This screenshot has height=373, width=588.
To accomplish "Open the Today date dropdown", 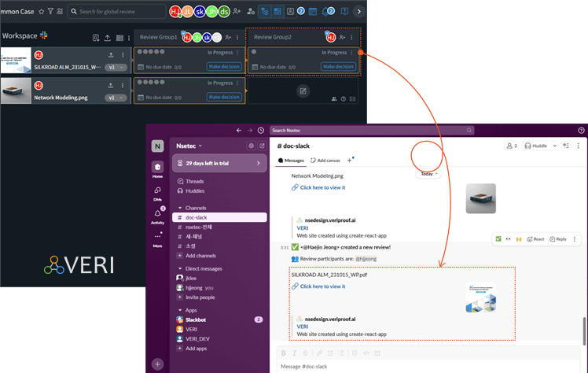I will pos(429,173).
